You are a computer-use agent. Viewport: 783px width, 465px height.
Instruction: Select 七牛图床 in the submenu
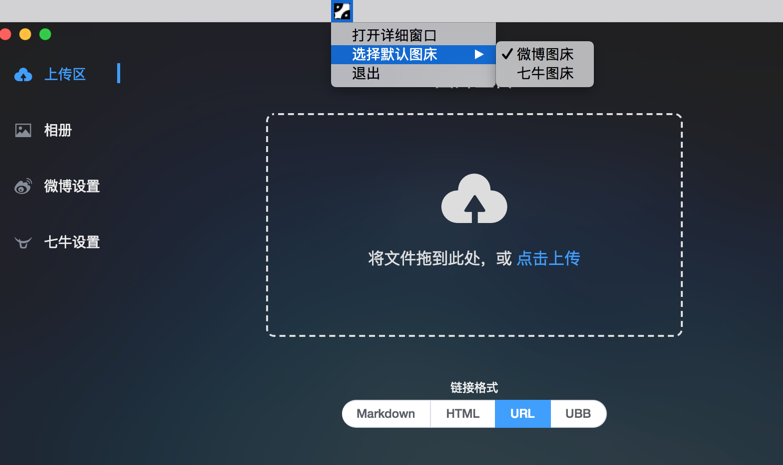coord(545,73)
